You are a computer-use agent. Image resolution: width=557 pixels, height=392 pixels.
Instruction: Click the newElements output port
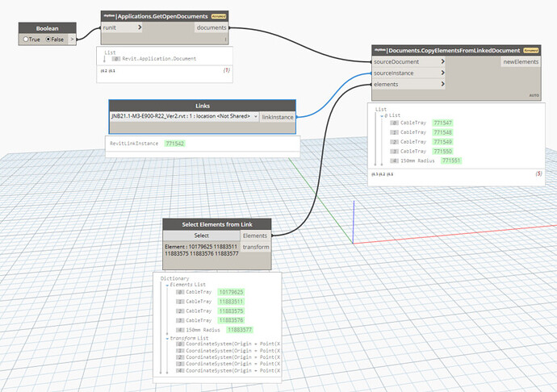point(521,62)
